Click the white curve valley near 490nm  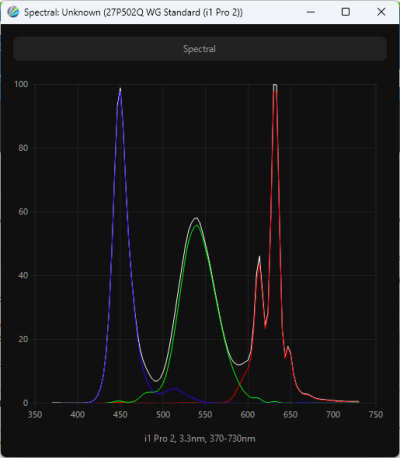pyautogui.click(x=157, y=380)
